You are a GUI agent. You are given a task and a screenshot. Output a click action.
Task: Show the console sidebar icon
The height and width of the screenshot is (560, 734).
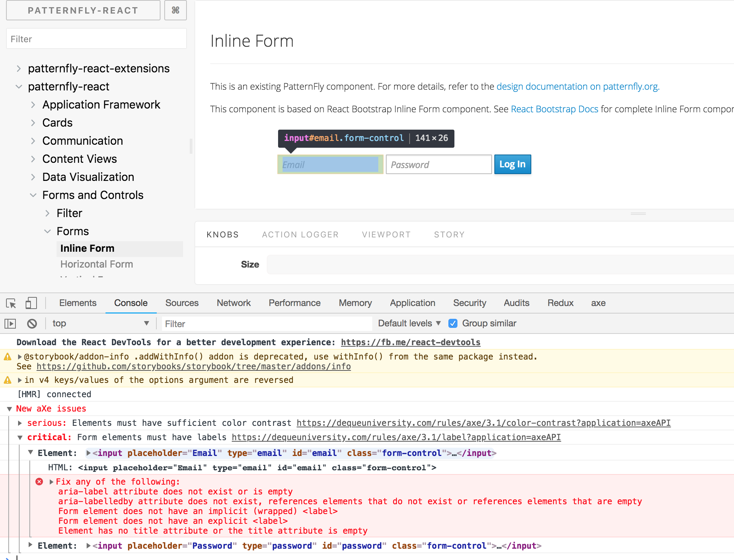(x=10, y=323)
